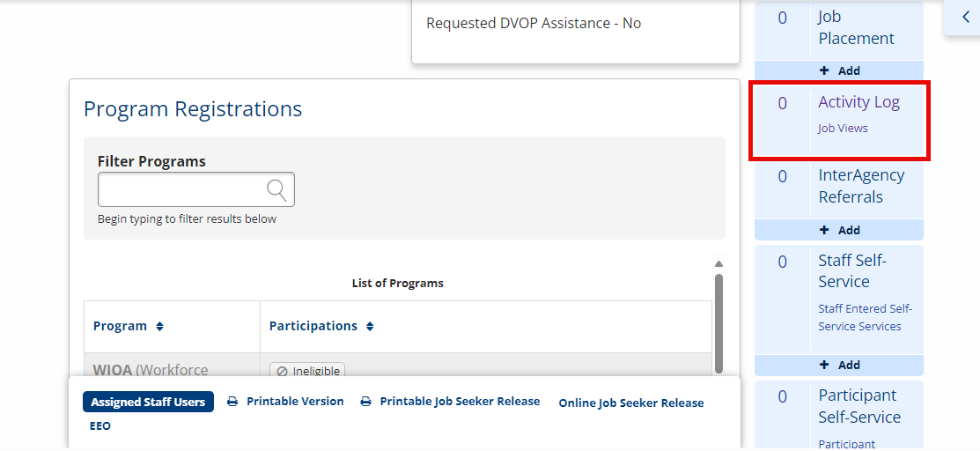
Task: Click into the Filter Programs text field
Action: (x=196, y=189)
